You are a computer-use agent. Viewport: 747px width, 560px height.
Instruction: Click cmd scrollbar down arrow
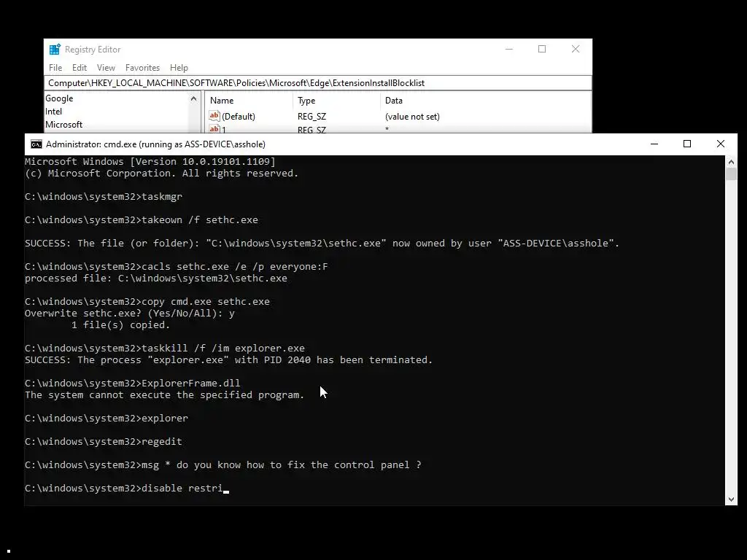pos(731,499)
